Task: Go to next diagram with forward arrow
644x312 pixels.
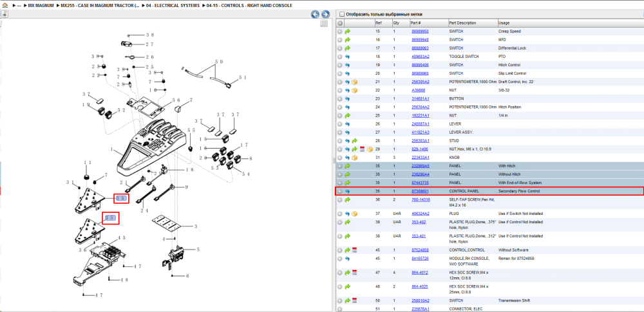Action: coord(325,14)
